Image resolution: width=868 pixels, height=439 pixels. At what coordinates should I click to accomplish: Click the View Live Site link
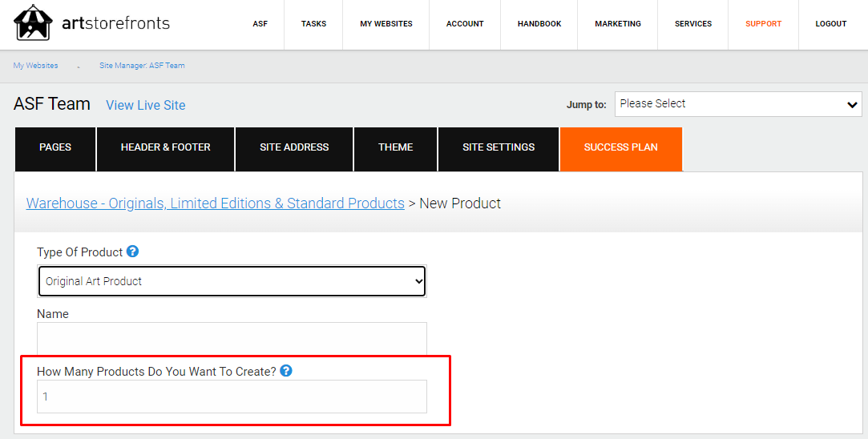pyautogui.click(x=145, y=105)
